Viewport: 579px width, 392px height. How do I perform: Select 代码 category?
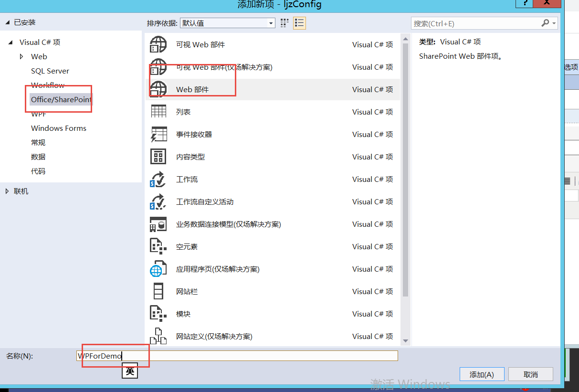click(38, 171)
